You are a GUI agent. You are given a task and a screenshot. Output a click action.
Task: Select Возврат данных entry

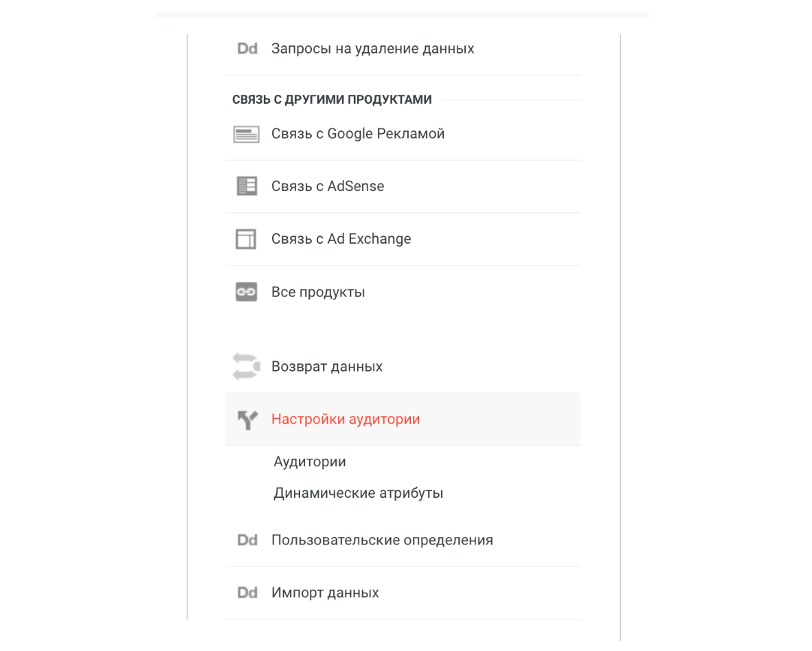click(x=403, y=367)
